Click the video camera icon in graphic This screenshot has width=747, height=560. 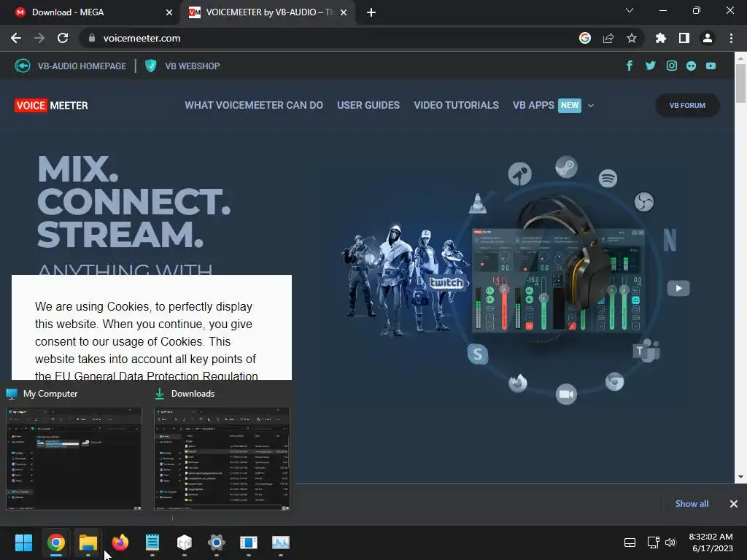pyautogui.click(x=566, y=394)
